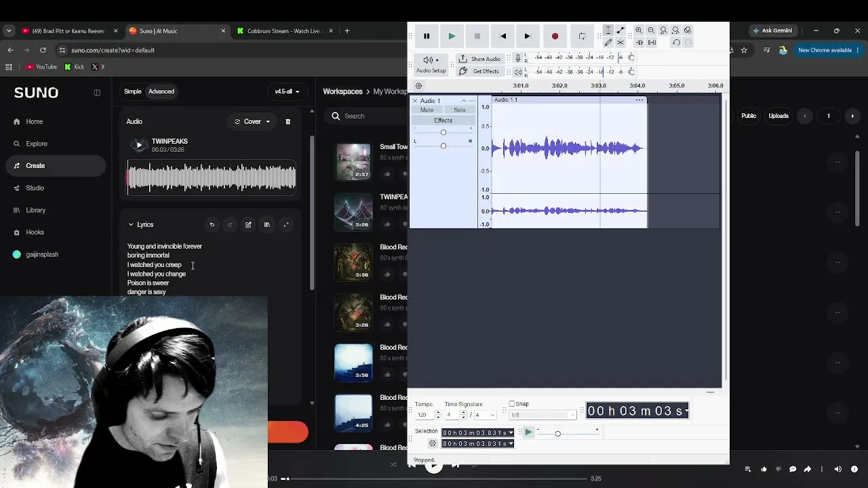Play the TWINPEAKS audio preview
Viewport: 868px width, 488px height.
click(x=139, y=145)
